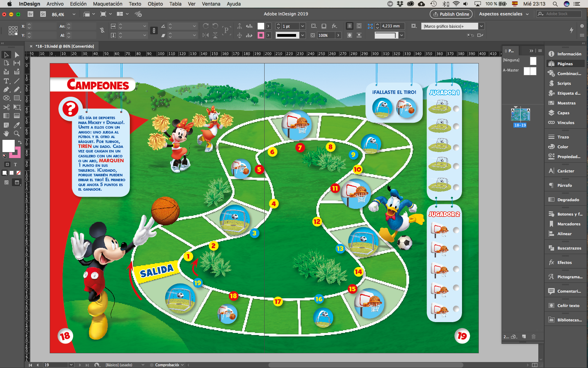588x368 pixels.
Task: Toggle formatting affects container button
Action: 7,164
